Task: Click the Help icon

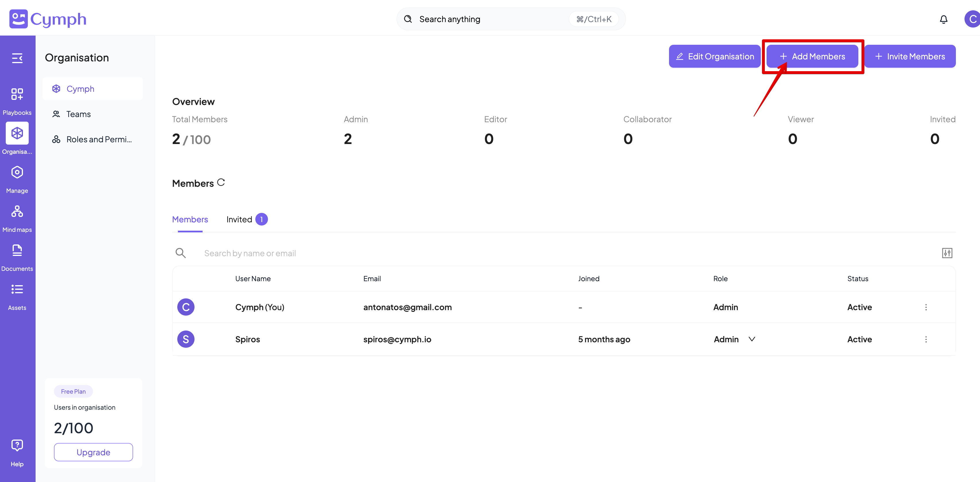Action: point(17,452)
